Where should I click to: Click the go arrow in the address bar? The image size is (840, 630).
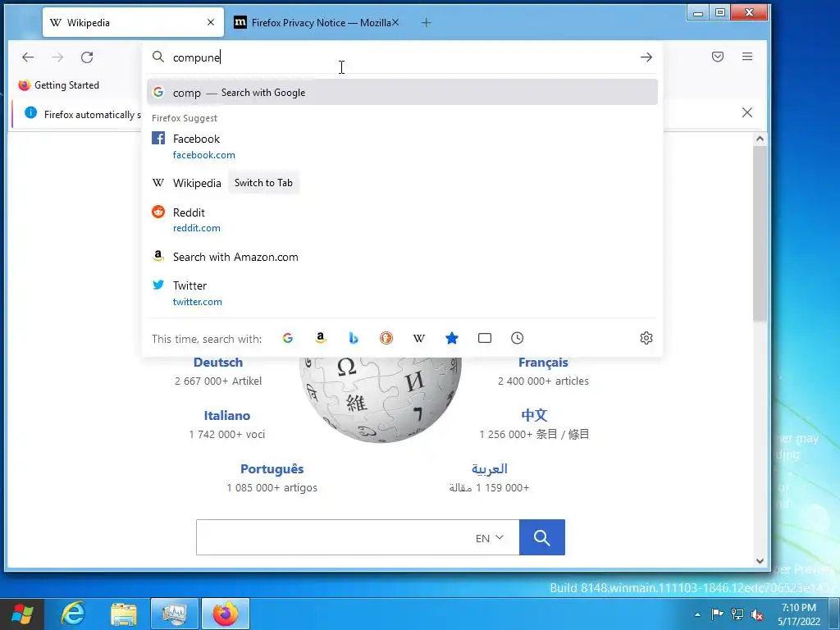coord(646,57)
